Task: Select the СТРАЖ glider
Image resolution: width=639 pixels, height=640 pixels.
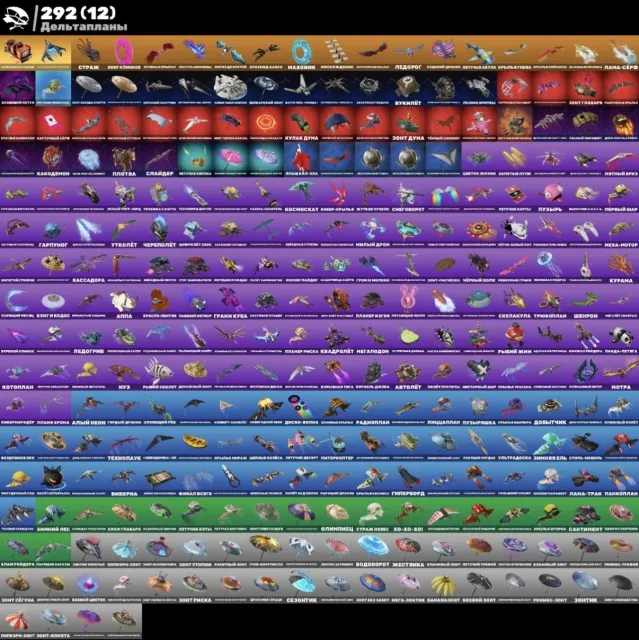Action: (89, 53)
